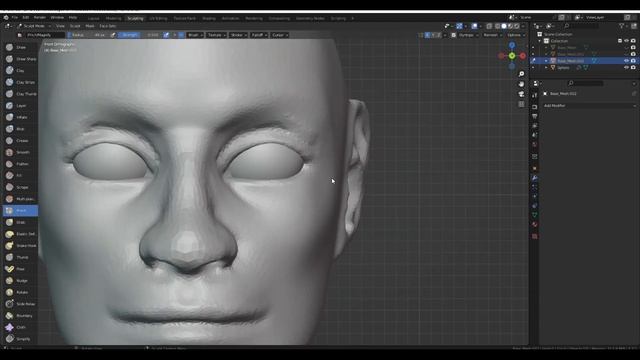Open the Options dropdown
Viewport: 640px width, 360px height.
tap(516, 35)
